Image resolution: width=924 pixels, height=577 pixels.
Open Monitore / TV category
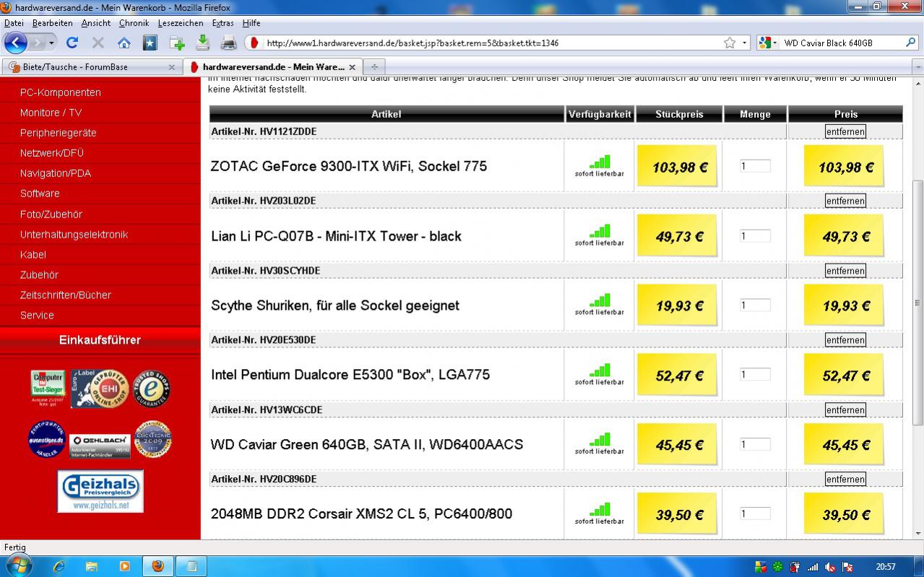(51, 113)
